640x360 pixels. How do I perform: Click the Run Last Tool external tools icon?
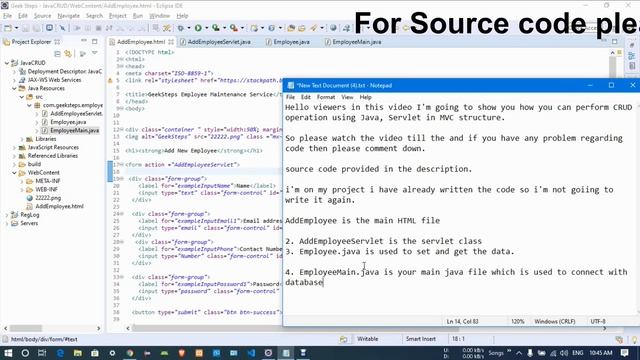pos(233,28)
